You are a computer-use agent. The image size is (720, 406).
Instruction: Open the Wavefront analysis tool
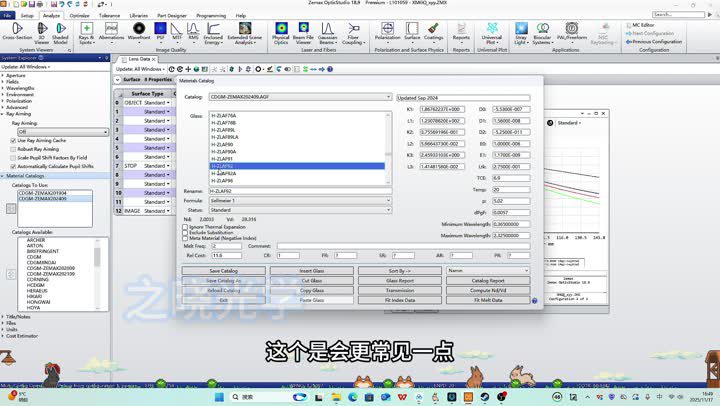click(x=139, y=33)
